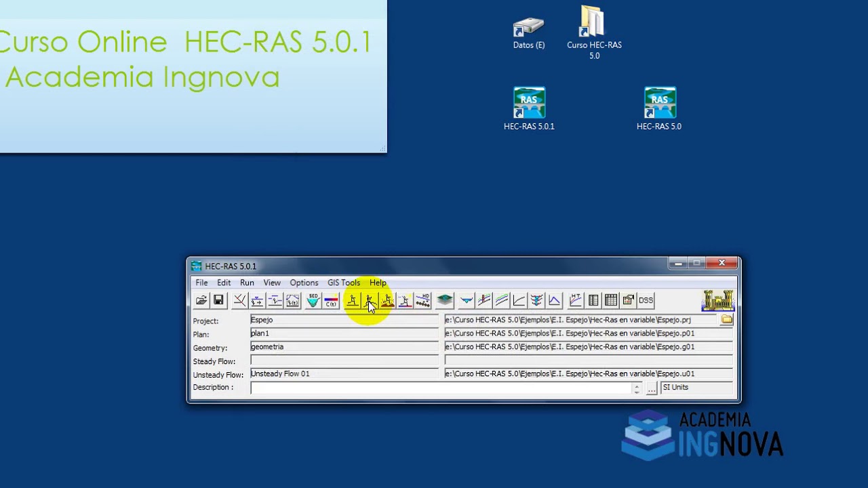Click the 'Unsteady Flow 01' field

click(344, 374)
